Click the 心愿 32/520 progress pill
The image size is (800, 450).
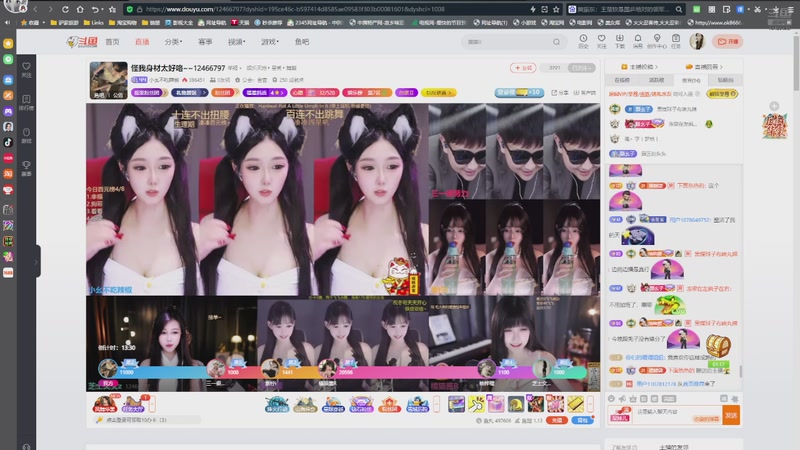314,93
